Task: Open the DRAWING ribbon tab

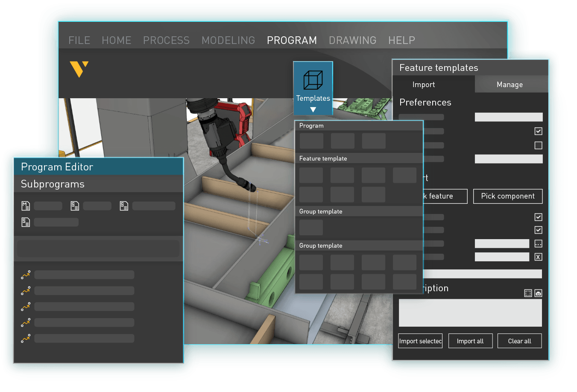Action: point(353,40)
